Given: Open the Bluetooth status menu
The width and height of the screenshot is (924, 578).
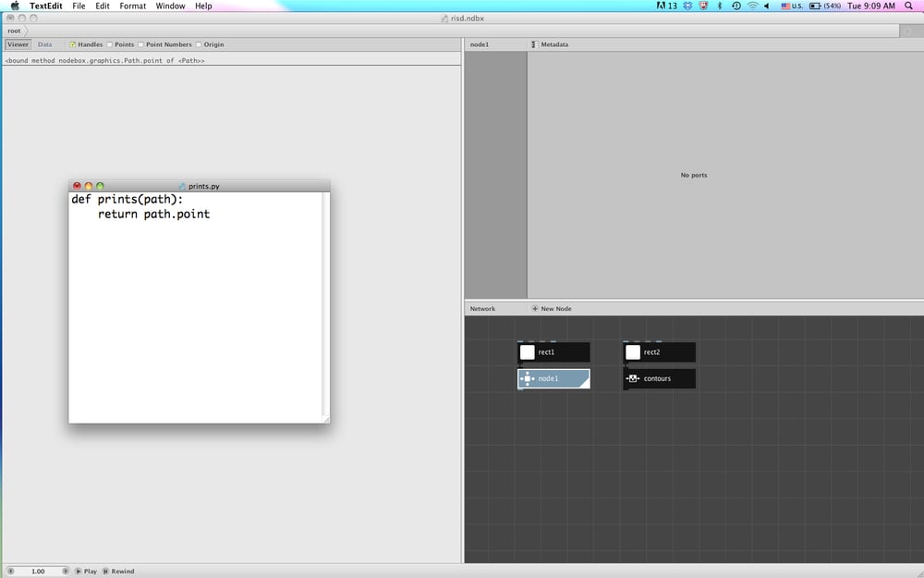Looking at the screenshot, I should point(720,6).
